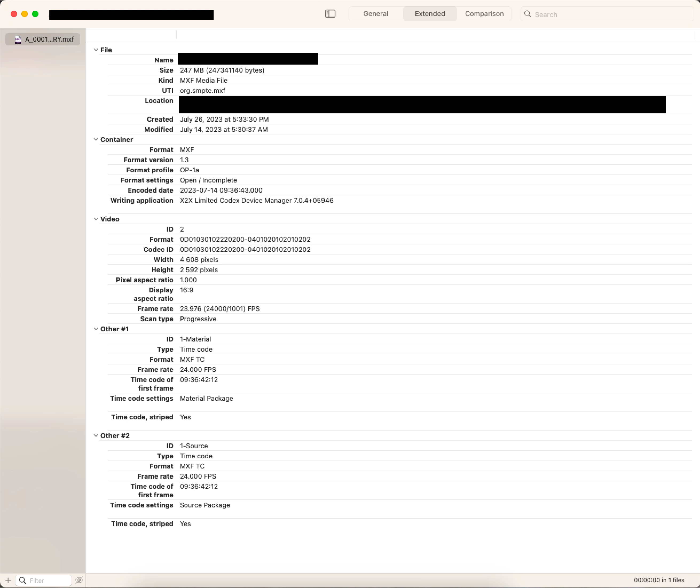The image size is (700, 588).
Task: Select the Extended tab
Action: point(430,14)
